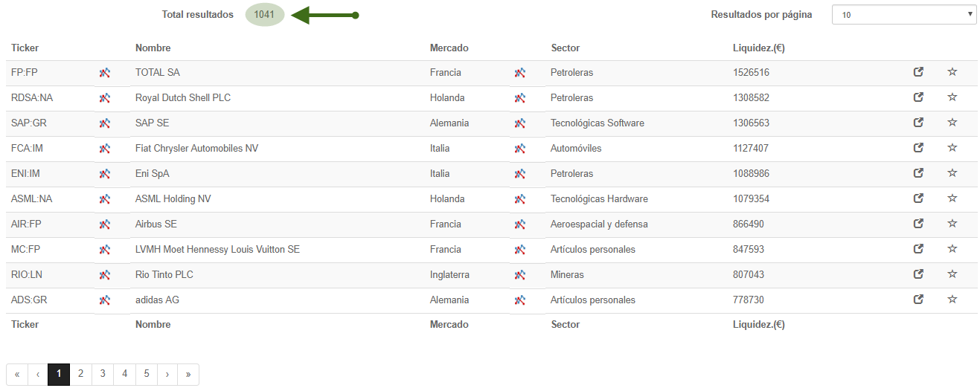Sort by the Liquidez column header
980x388 pixels.
pos(759,48)
